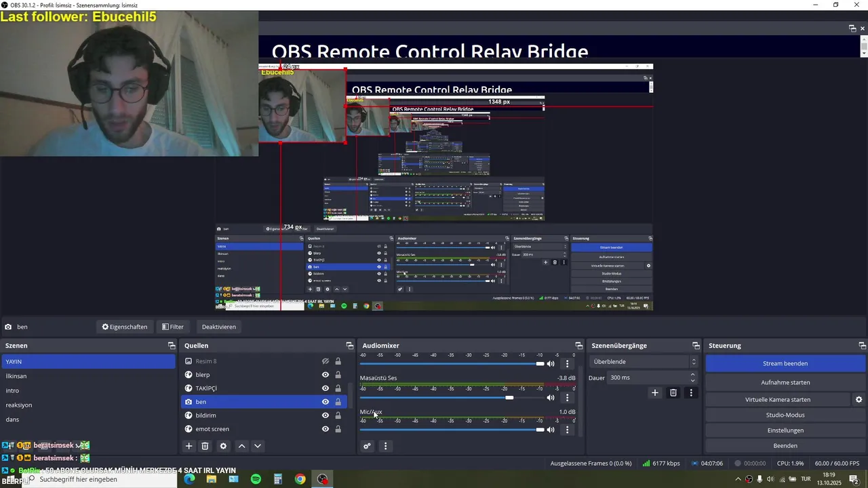This screenshot has height=488, width=868.
Task: Add a new scene transition
Action: click(x=655, y=392)
